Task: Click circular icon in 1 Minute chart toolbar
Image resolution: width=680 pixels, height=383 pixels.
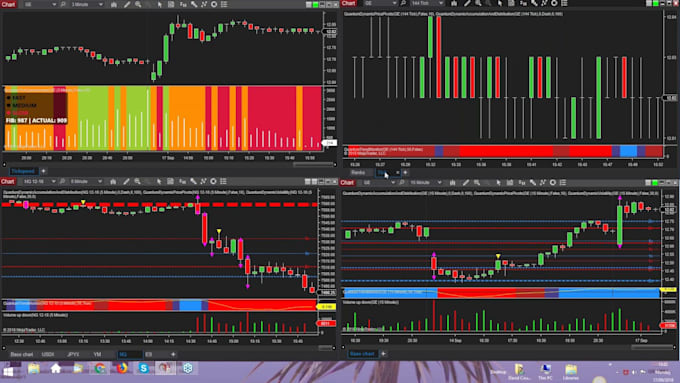Action: coord(214,4)
